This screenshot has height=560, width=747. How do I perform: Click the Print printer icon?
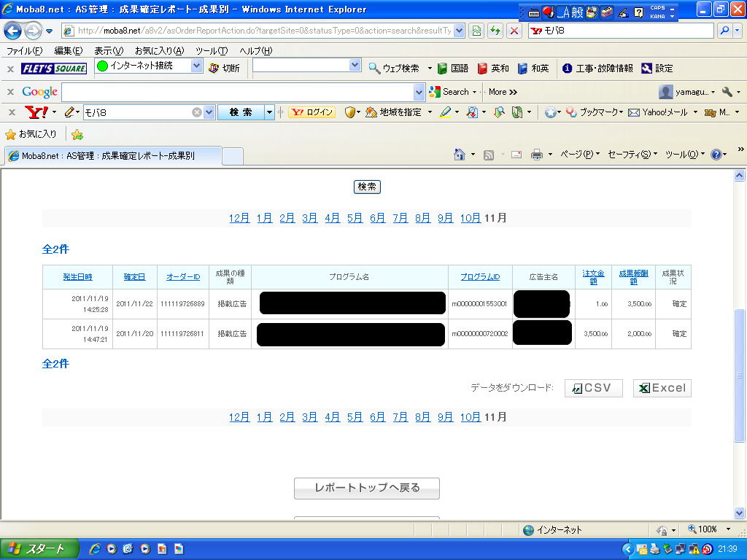click(x=537, y=155)
